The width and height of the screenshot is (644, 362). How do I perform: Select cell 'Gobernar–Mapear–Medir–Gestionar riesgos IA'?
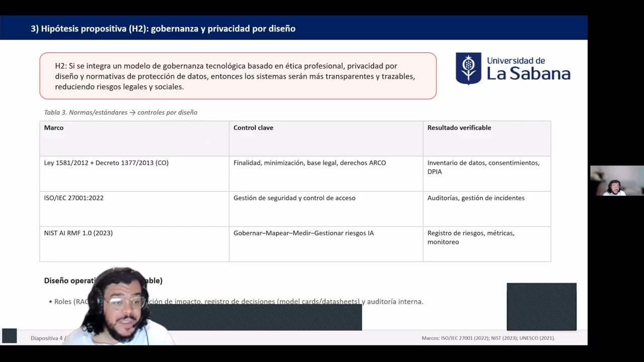(326, 244)
